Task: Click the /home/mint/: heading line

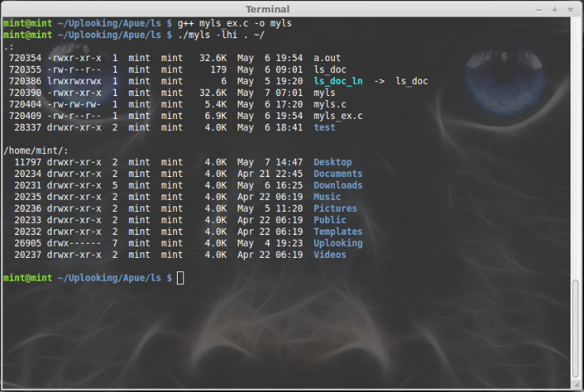Action: point(36,151)
